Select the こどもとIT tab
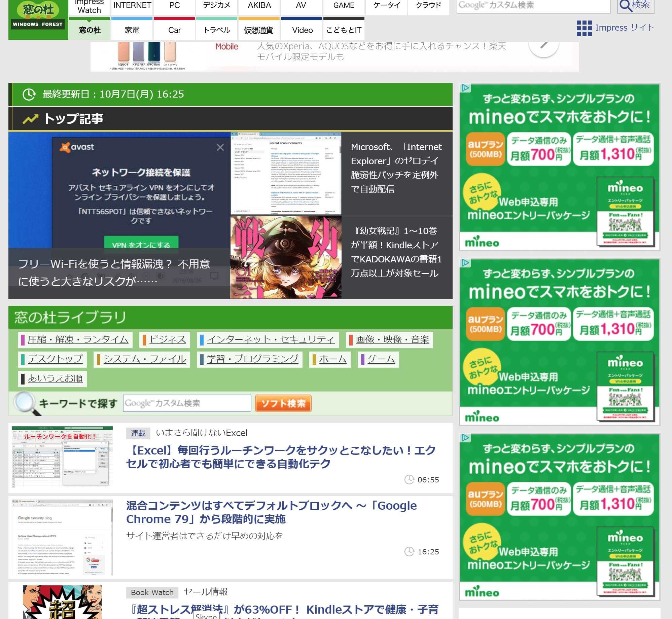 click(344, 30)
